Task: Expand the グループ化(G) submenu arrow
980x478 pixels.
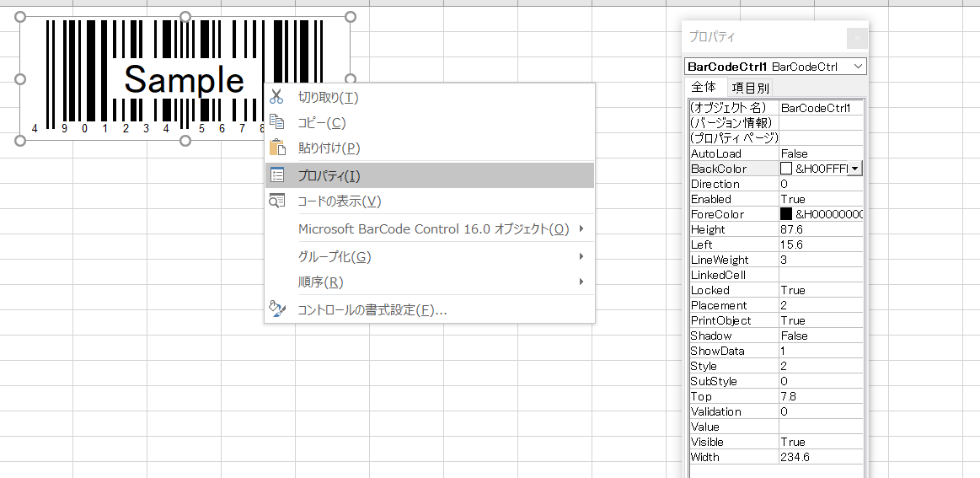Action: (x=581, y=256)
